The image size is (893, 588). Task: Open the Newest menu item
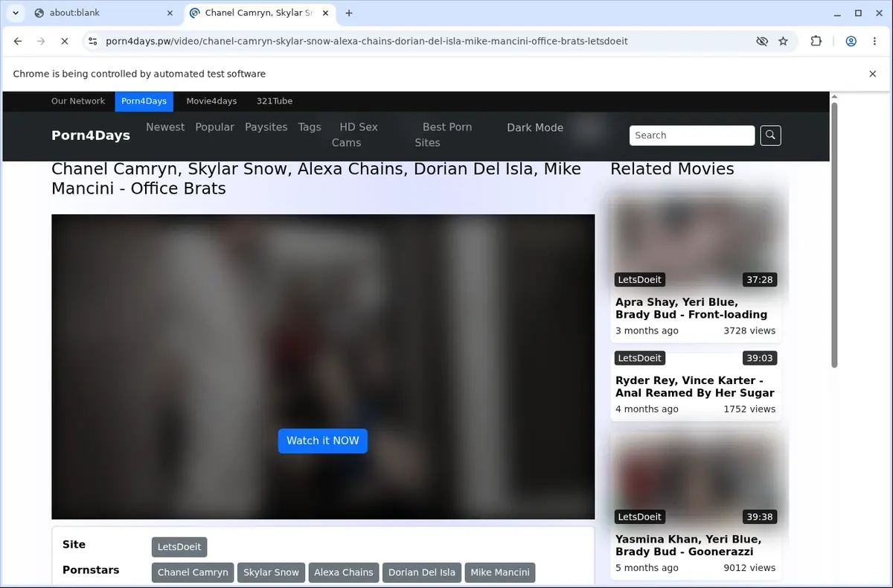[x=165, y=127]
